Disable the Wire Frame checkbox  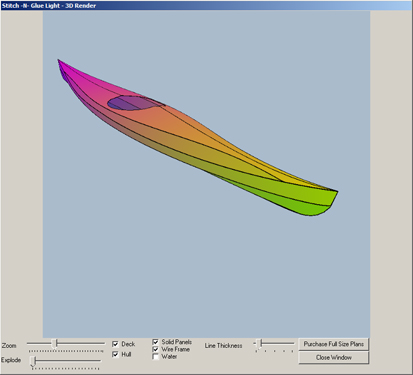click(x=155, y=349)
